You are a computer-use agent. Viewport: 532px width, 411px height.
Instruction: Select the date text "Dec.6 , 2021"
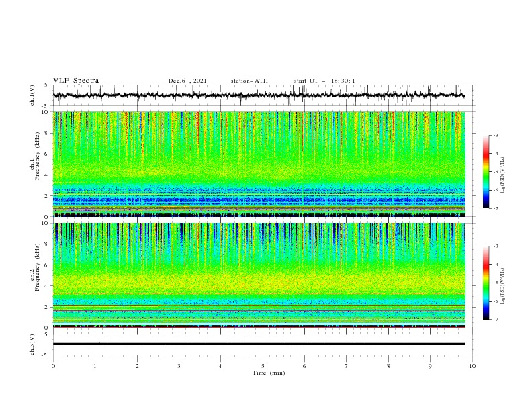(187, 81)
